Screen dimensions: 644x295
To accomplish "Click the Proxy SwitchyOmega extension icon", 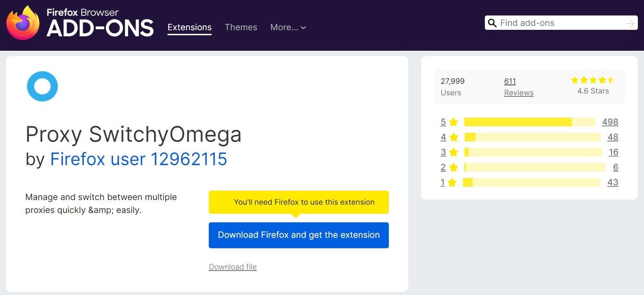I will point(42,86).
